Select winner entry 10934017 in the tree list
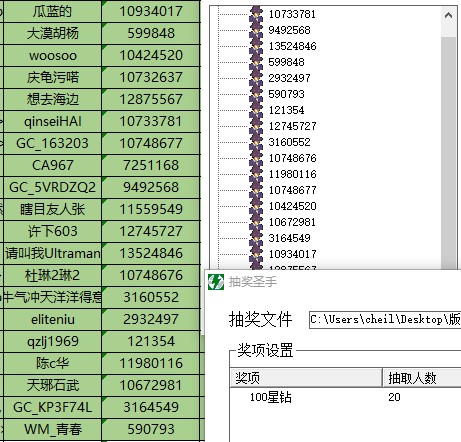This screenshot has height=442, width=461. [x=292, y=254]
